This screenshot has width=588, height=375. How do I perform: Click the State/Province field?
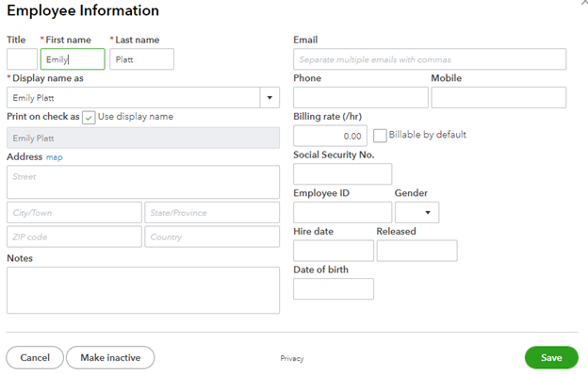click(212, 213)
